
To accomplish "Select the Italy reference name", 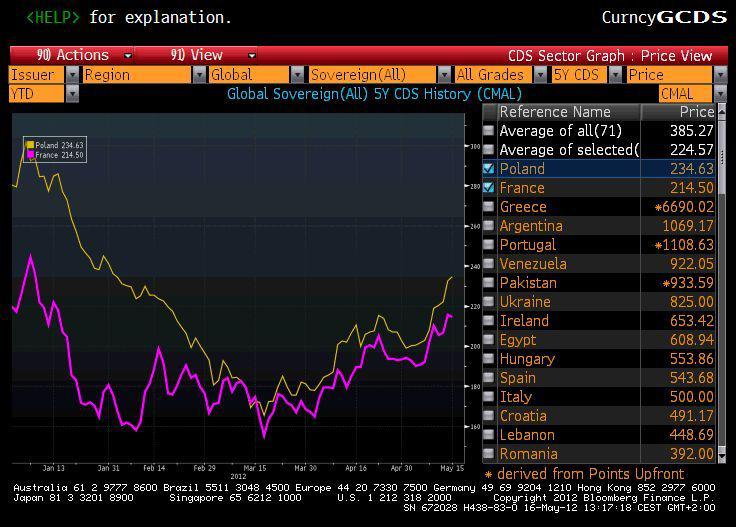I will pyautogui.click(x=515, y=397).
